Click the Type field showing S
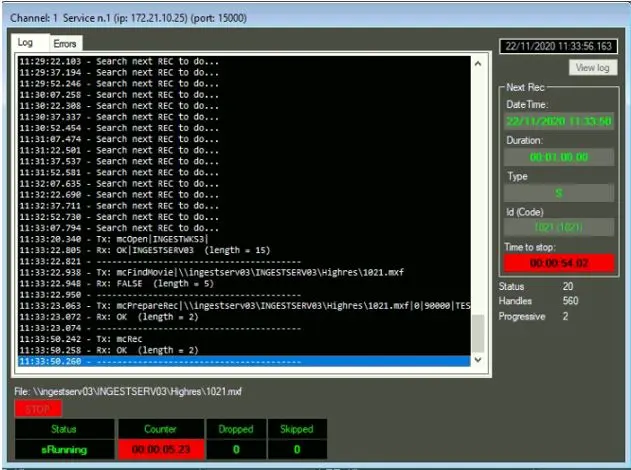The image size is (631, 470). click(559, 192)
